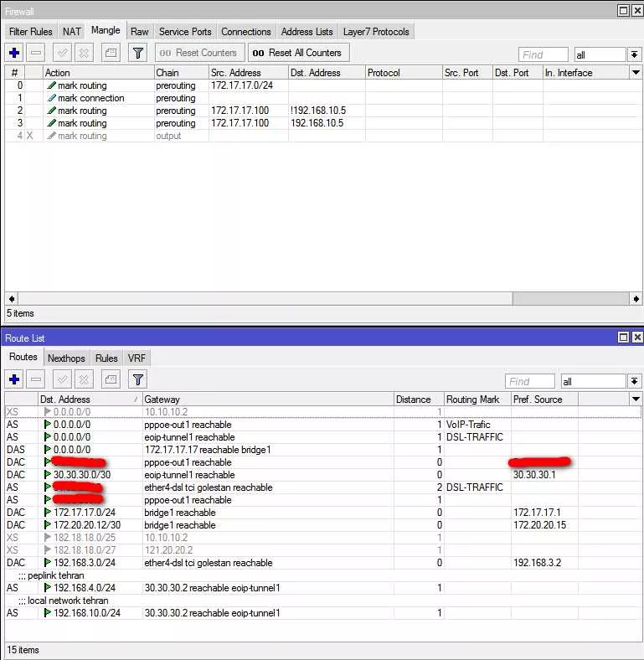Sort Firewall rules by Chain column header

(182, 72)
